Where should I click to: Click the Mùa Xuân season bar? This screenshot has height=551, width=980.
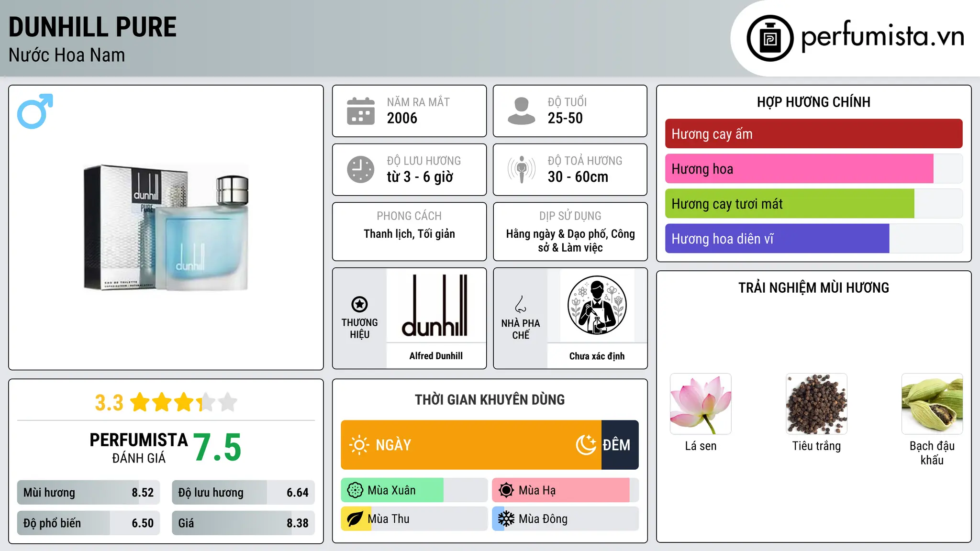coord(414,490)
